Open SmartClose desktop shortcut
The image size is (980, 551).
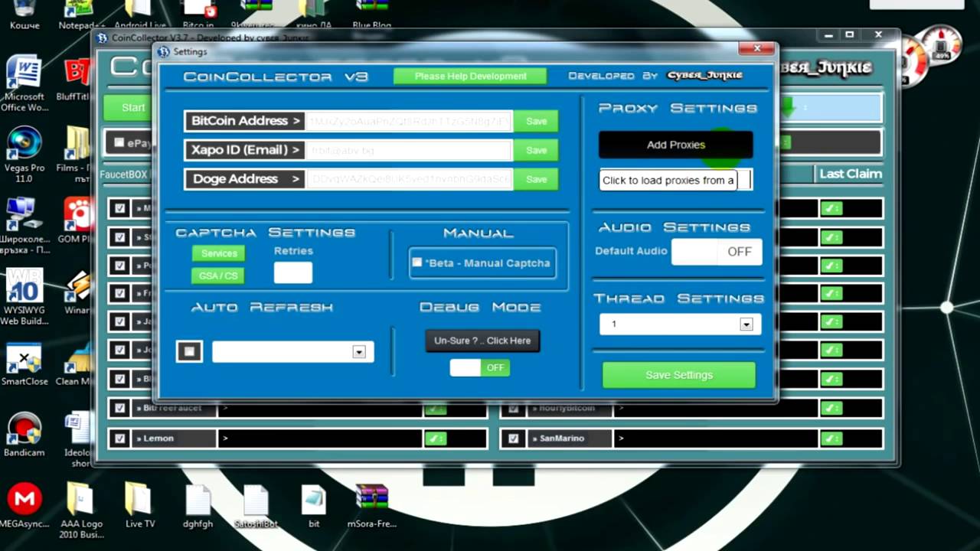click(x=24, y=364)
